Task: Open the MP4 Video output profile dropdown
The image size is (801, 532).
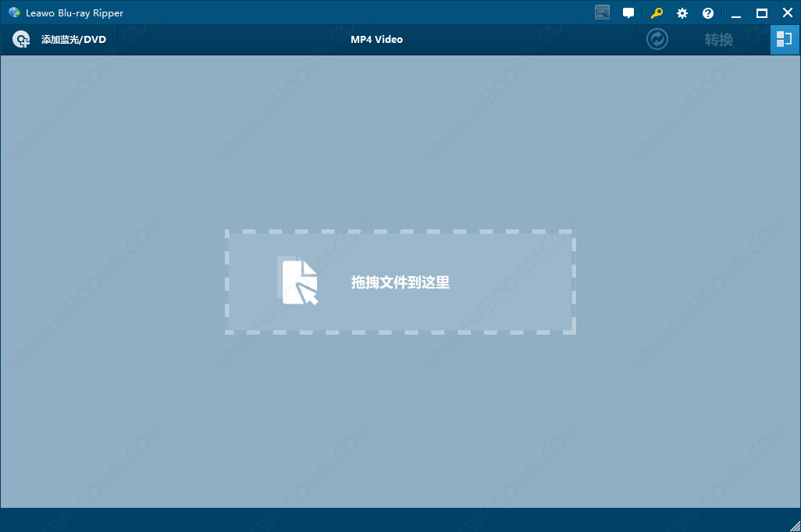Action: point(376,40)
